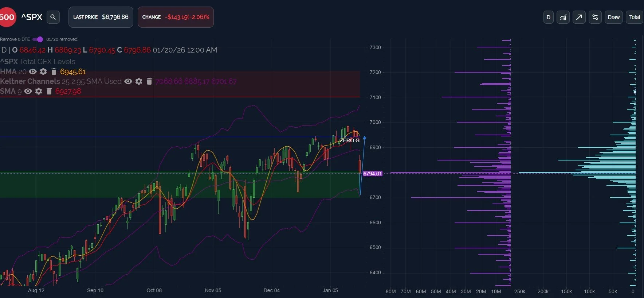Delete the Keltner Channels indicator

tap(149, 81)
